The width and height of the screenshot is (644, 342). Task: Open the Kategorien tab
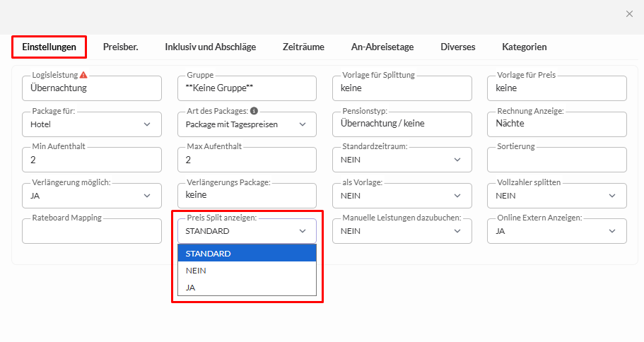coord(524,47)
